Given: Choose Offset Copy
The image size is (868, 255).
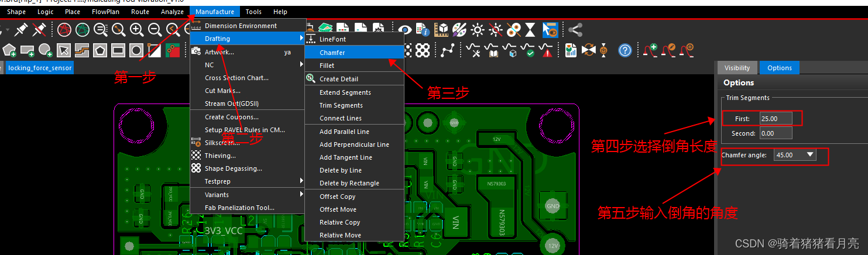Looking at the screenshot, I should [355, 197].
